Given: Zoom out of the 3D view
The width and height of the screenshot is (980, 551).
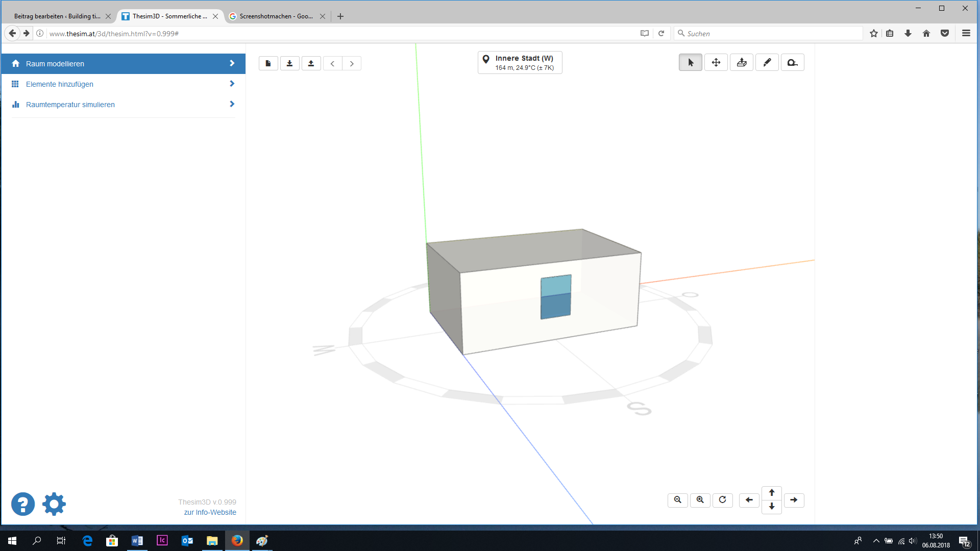Looking at the screenshot, I should click(x=677, y=500).
